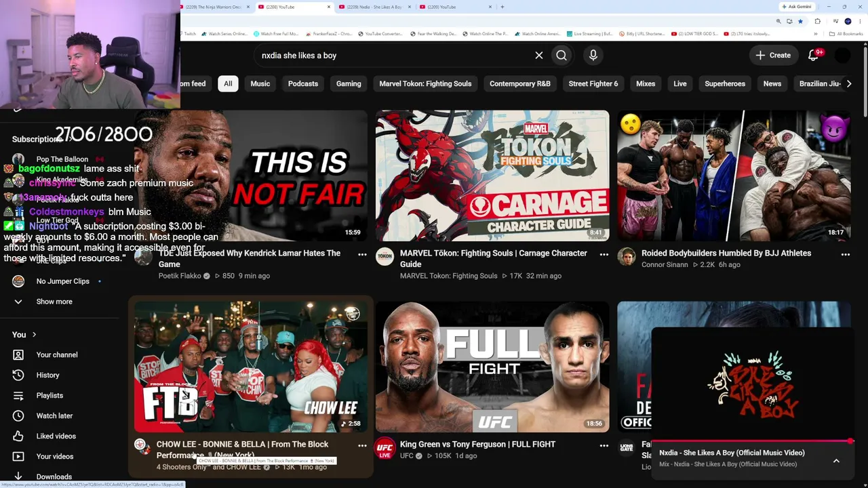Open MARVEL Tokon: Fighting Souls channel name
This screenshot has height=488, width=868.
click(x=448, y=276)
